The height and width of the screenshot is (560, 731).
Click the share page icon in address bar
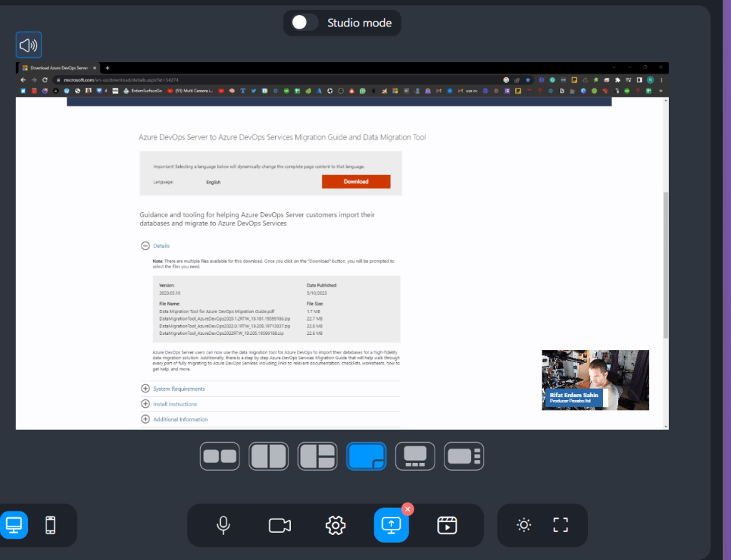click(x=517, y=80)
